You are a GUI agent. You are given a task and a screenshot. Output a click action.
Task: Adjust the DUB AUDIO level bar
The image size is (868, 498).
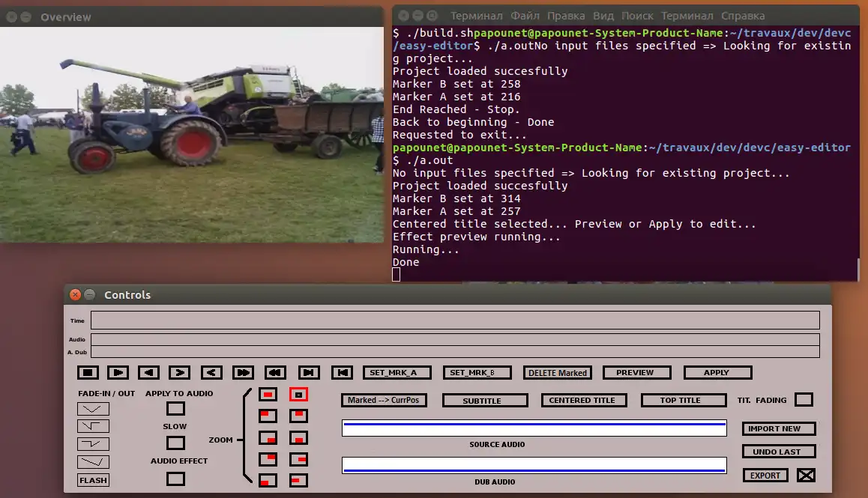point(534,465)
